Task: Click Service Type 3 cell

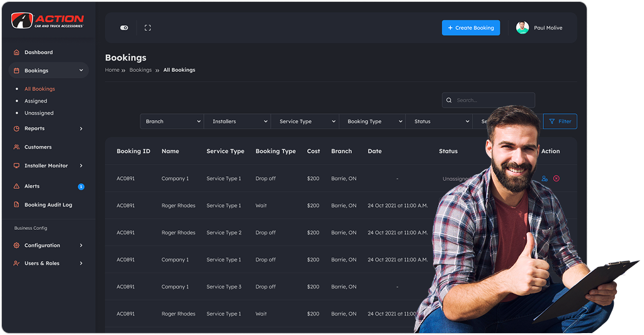Action: [224, 287]
